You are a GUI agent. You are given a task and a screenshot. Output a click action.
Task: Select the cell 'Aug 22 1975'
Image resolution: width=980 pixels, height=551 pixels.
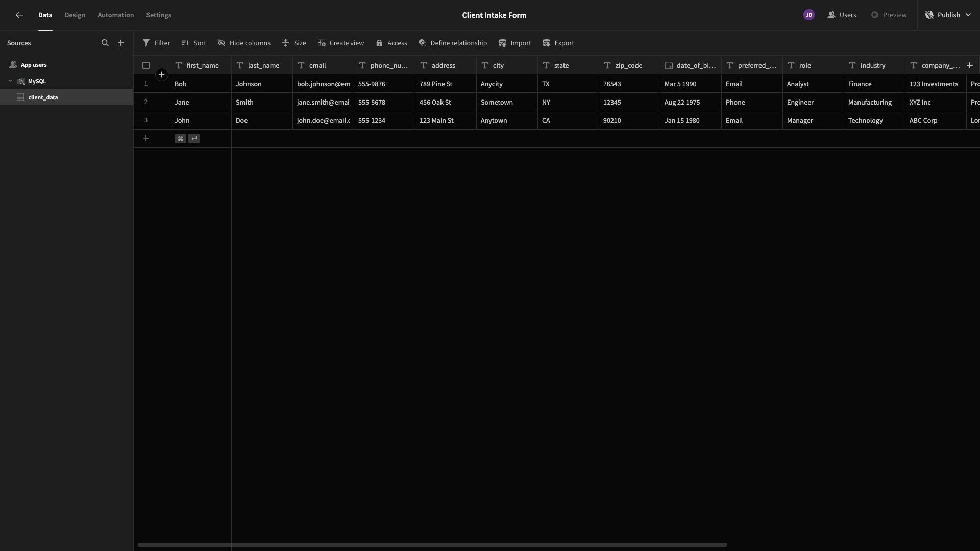pyautogui.click(x=691, y=102)
